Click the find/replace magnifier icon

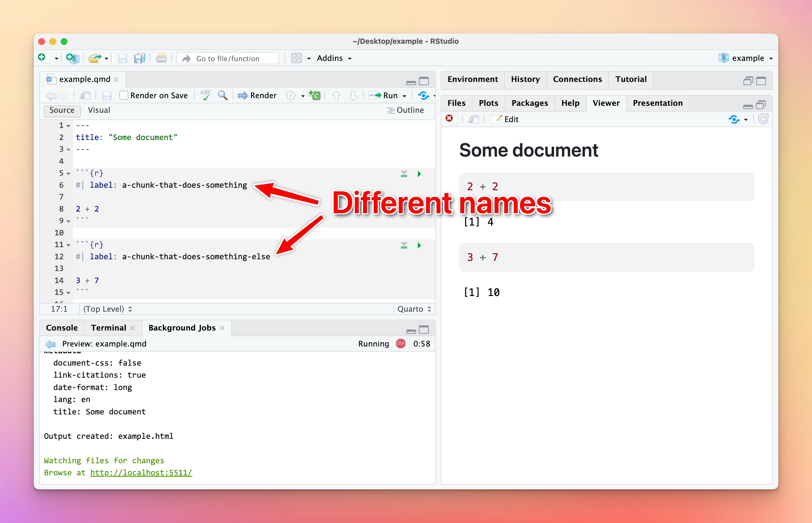click(223, 95)
